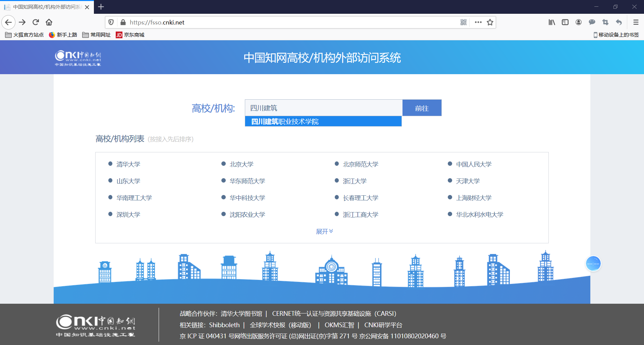Open the browser hamburger menu
Screen dimensions: 644x345
click(636, 22)
